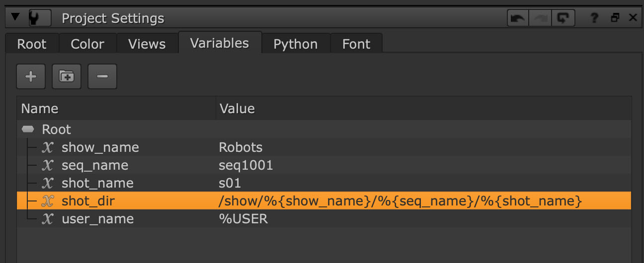644x263 pixels.
Task: Click the Value column header
Action: point(237,109)
